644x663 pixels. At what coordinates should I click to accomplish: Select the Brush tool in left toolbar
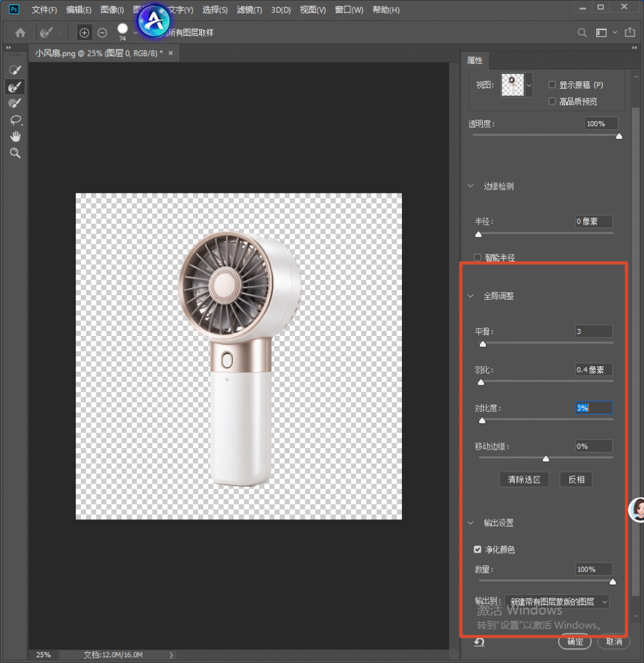pyautogui.click(x=16, y=103)
